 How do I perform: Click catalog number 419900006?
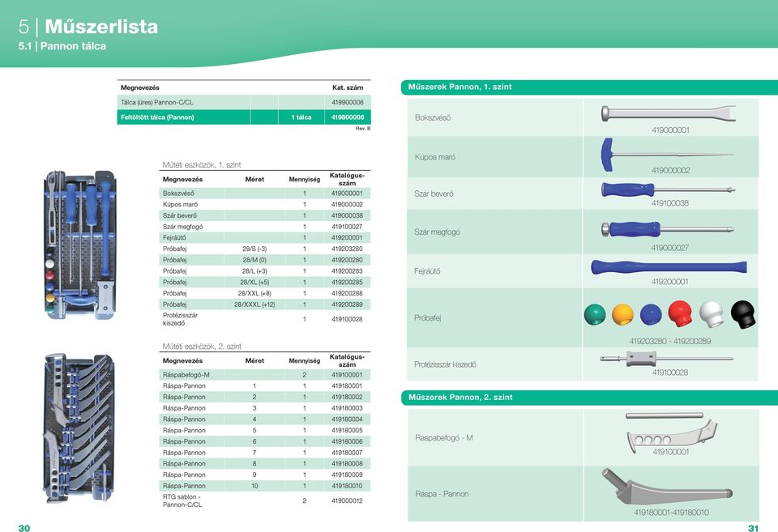point(348,102)
